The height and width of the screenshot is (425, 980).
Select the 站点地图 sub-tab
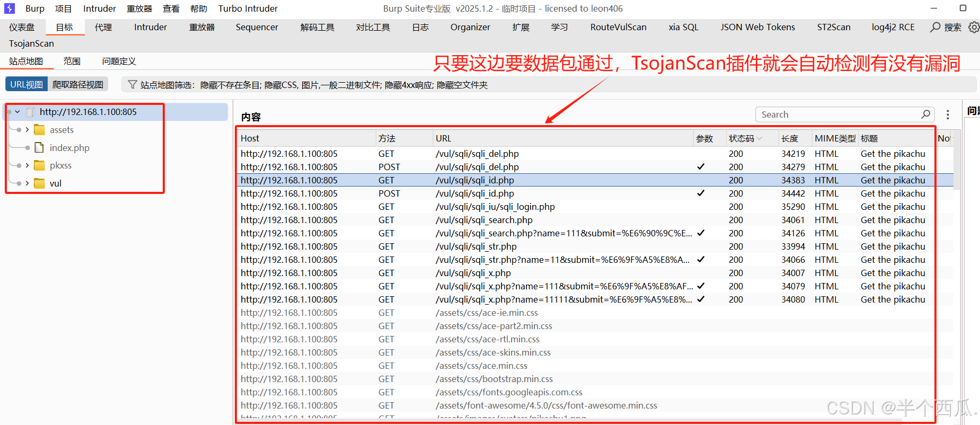[26, 61]
